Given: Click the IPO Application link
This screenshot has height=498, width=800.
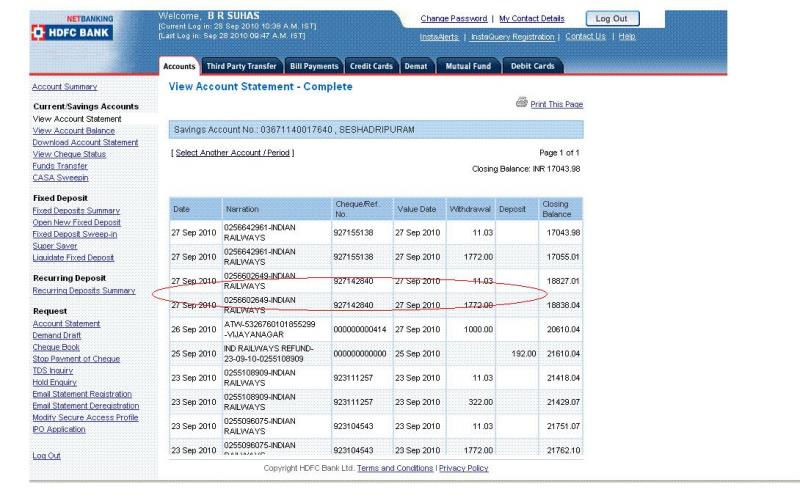Looking at the screenshot, I should (59, 429).
